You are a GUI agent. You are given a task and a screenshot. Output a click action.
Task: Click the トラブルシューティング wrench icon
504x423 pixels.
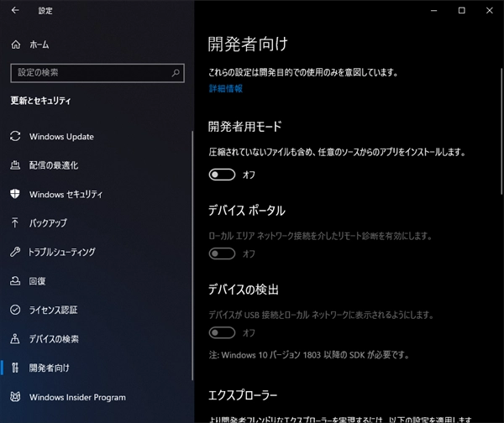click(15, 252)
